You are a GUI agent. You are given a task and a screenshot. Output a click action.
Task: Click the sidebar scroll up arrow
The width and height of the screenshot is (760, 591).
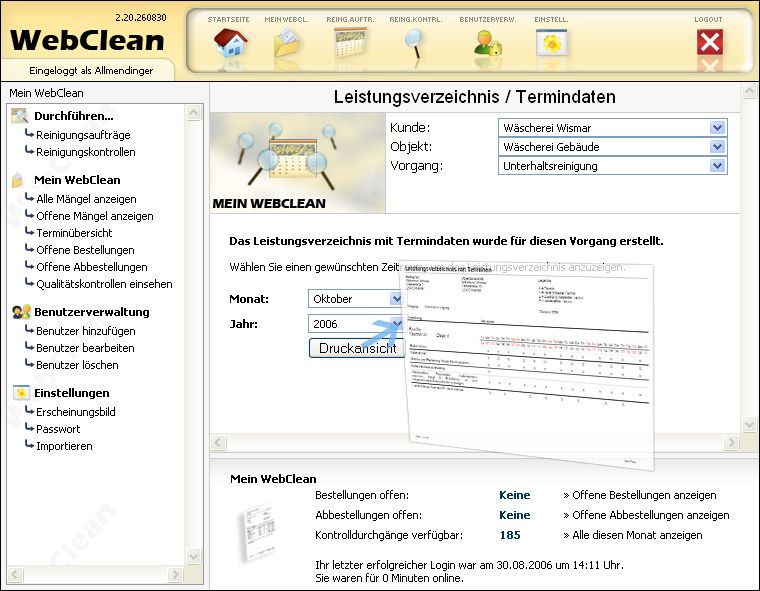[193, 113]
